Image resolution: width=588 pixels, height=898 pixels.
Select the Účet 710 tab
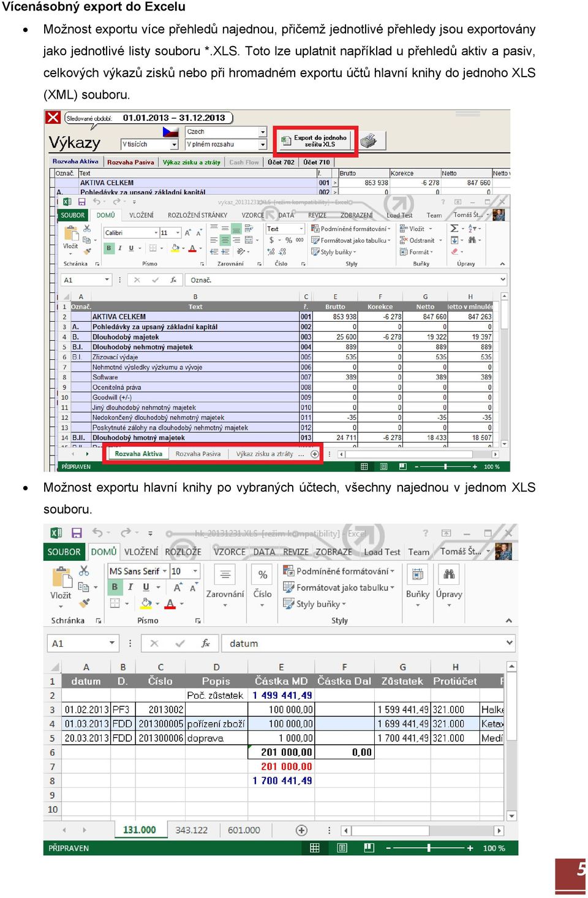pos(317,162)
